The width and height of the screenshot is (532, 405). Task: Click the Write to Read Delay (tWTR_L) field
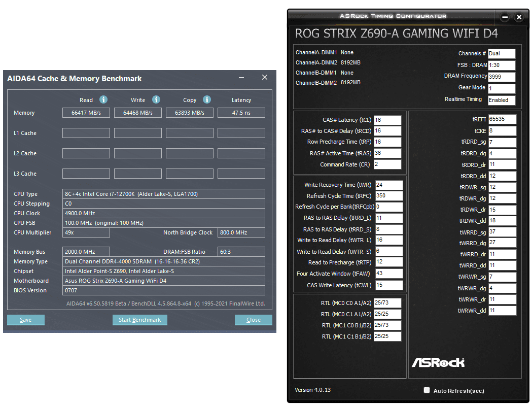389,240
